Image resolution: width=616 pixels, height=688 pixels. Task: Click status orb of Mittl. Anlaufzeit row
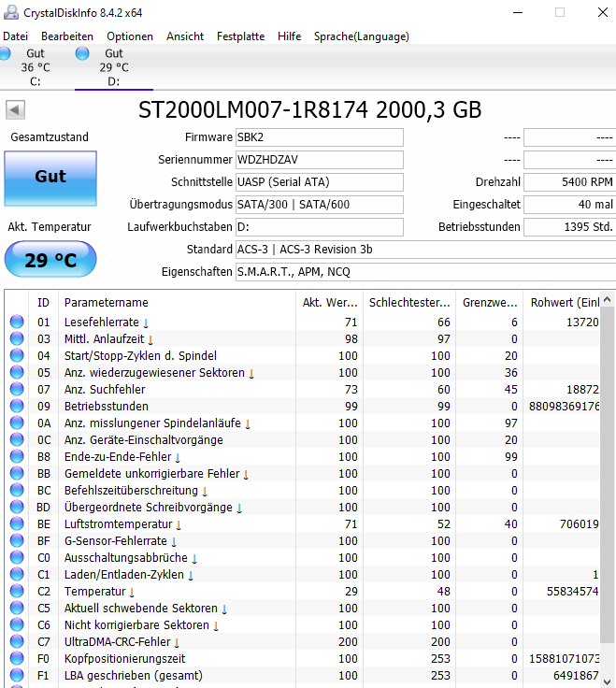17,338
